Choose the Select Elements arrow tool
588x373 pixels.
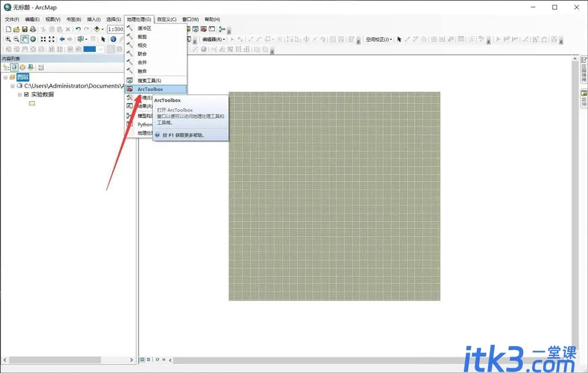(x=103, y=39)
